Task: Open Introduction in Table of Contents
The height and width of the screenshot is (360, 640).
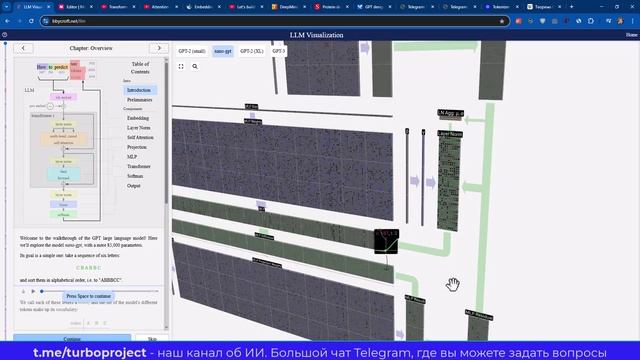Action: click(139, 90)
